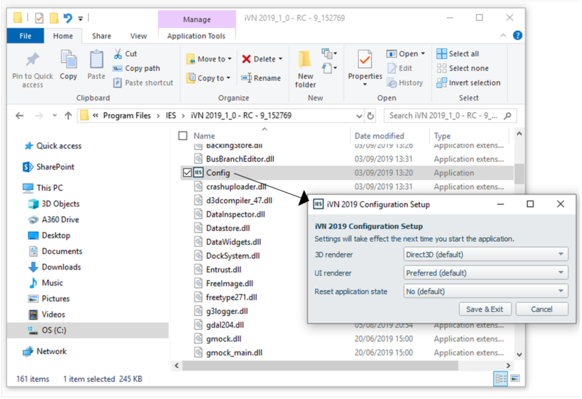Select SharePoint in navigation pane
Image resolution: width=582 pixels, height=399 pixels.
coord(49,167)
